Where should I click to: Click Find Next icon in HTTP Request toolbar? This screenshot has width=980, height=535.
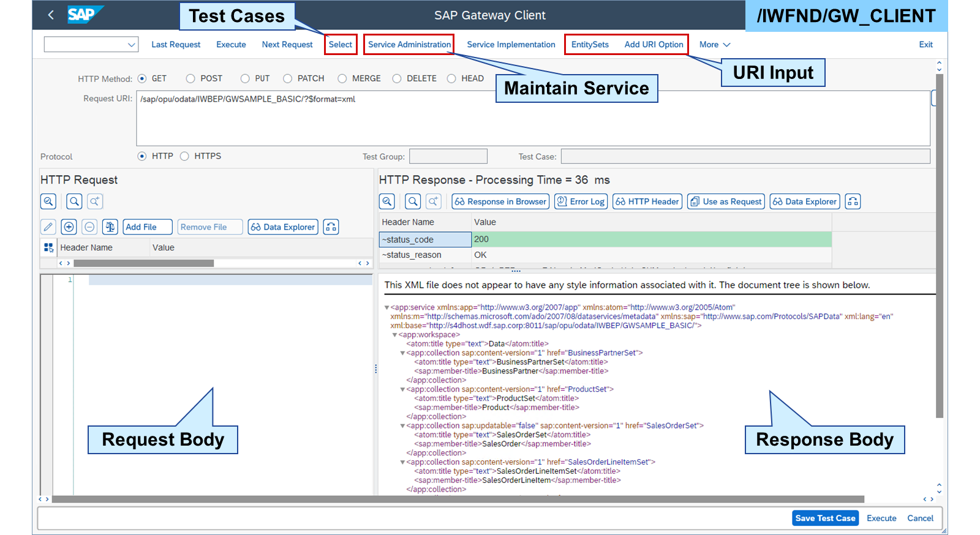[x=94, y=201]
